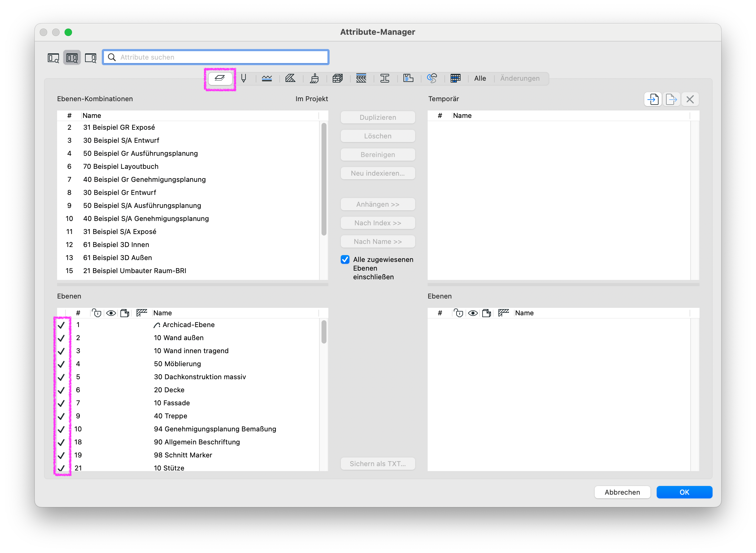Open the Profiles I-beam tab
Image resolution: width=756 pixels, height=553 pixels.
tap(385, 78)
